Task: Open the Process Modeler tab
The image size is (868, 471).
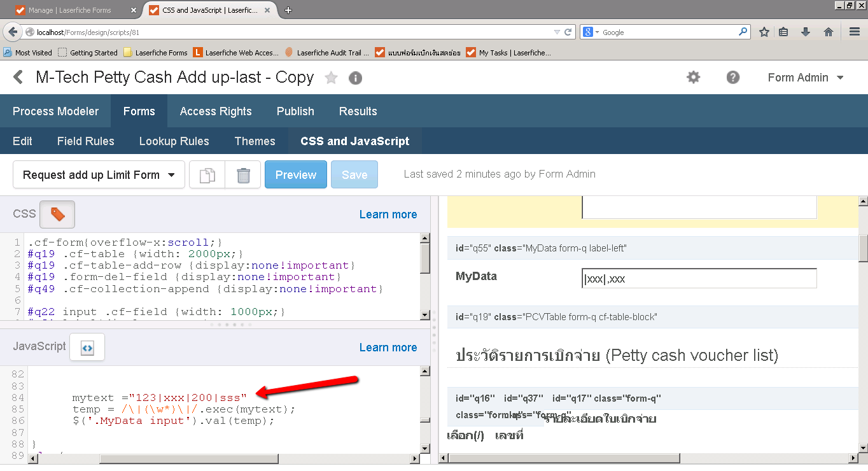Action: point(55,111)
